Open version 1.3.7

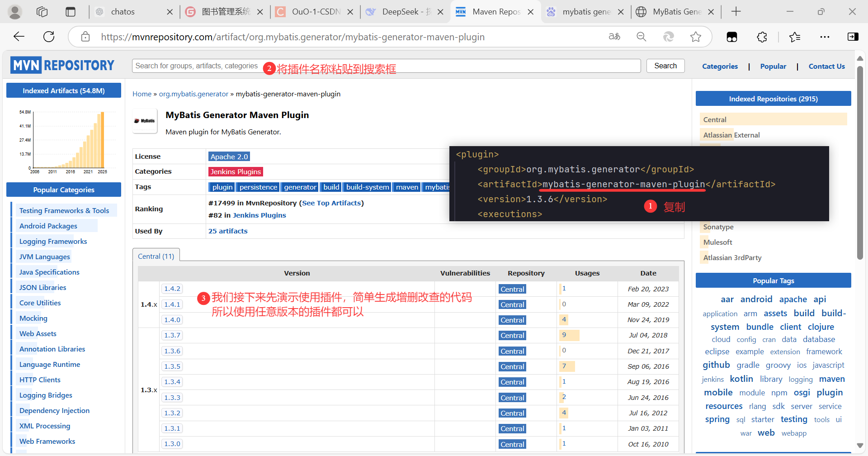coord(172,335)
